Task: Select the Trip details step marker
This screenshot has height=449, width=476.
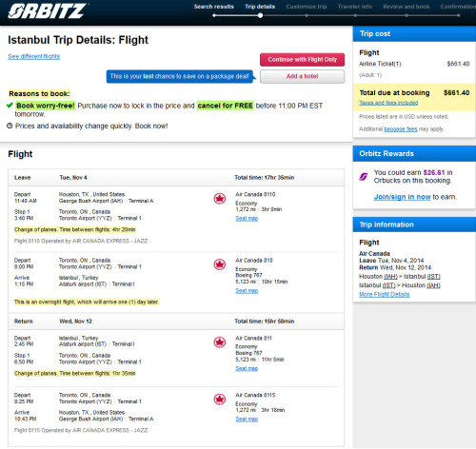Action: click(x=260, y=15)
